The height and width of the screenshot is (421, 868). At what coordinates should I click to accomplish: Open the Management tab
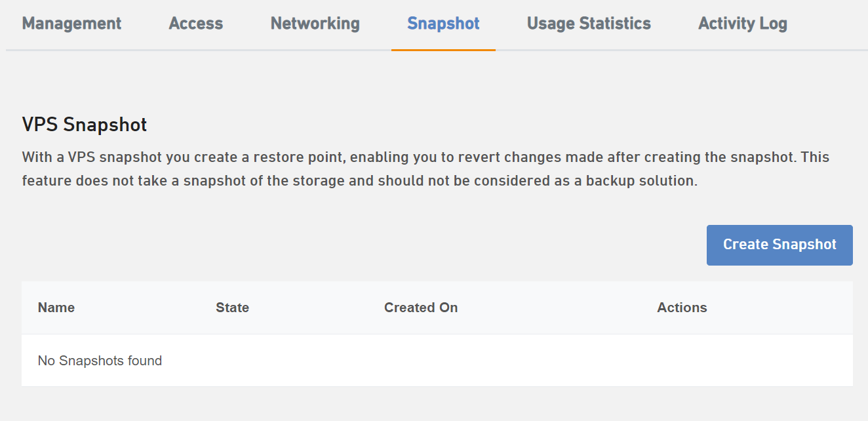pos(71,24)
